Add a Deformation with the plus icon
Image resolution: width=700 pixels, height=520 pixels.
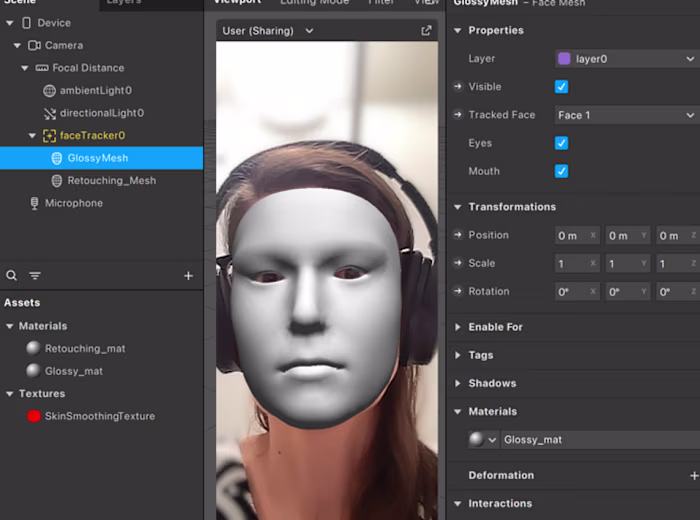694,476
